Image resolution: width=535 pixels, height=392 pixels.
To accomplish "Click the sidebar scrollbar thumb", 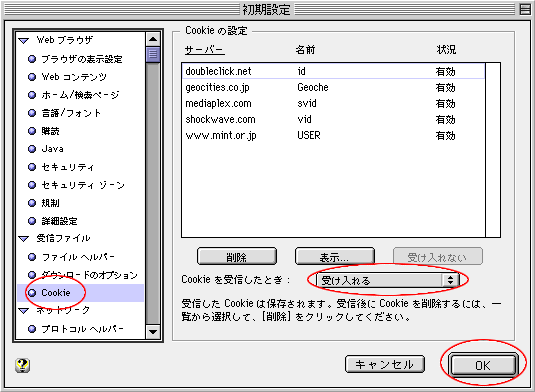I will (x=153, y=55).
